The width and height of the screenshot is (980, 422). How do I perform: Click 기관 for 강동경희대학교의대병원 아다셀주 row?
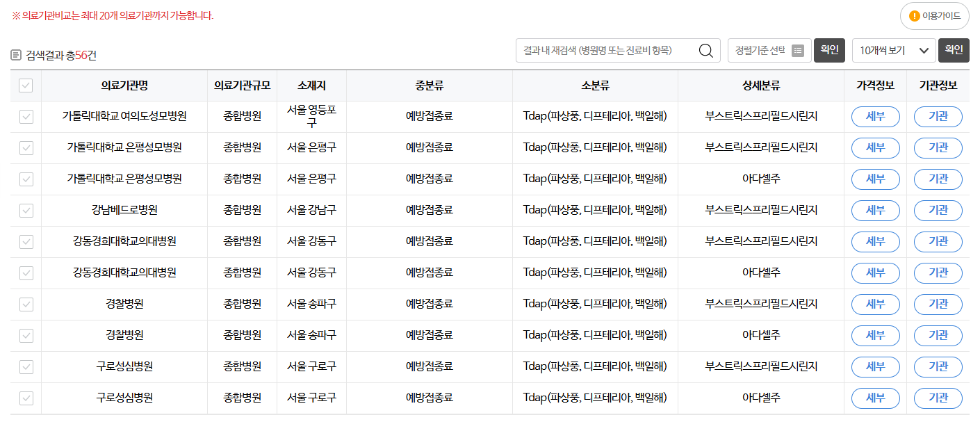938,273
